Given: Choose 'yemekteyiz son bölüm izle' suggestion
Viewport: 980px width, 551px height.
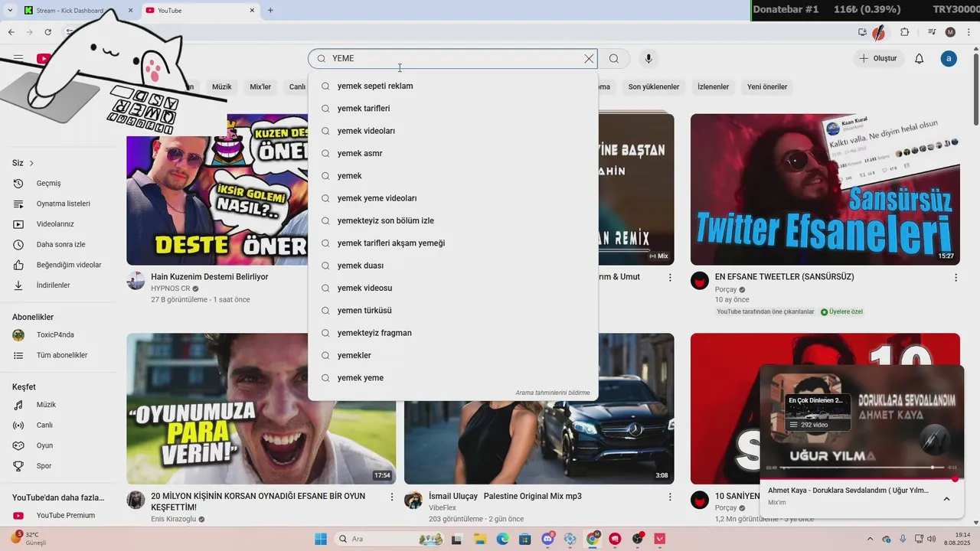Looking at the screenshot, I should point(453,220).
